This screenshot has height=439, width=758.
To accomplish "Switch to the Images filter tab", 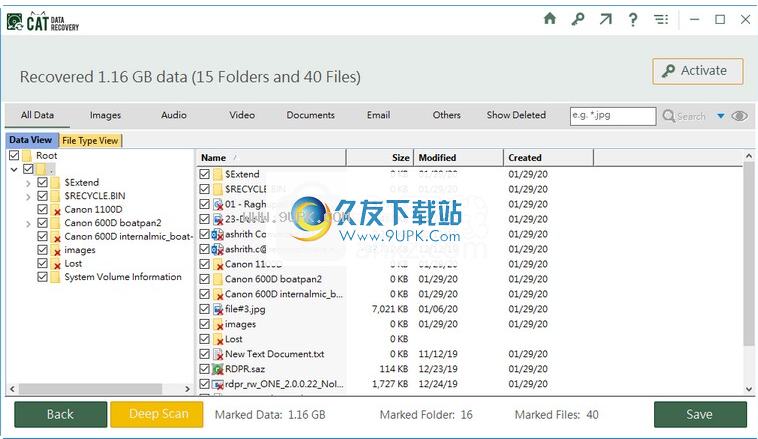I will (x=105, y=115).
